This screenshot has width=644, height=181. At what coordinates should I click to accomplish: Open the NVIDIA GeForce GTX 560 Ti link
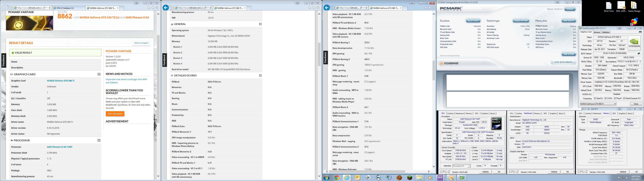point(61,81)
